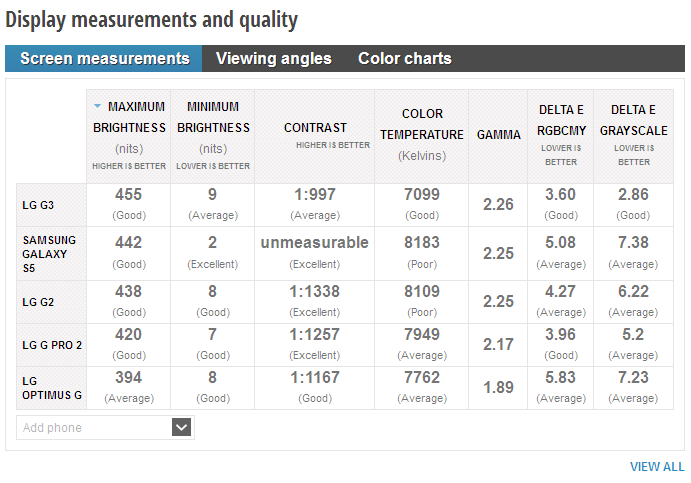Select the LG G Pro 2 row label

pyautogui.click(x=52, y=345)
